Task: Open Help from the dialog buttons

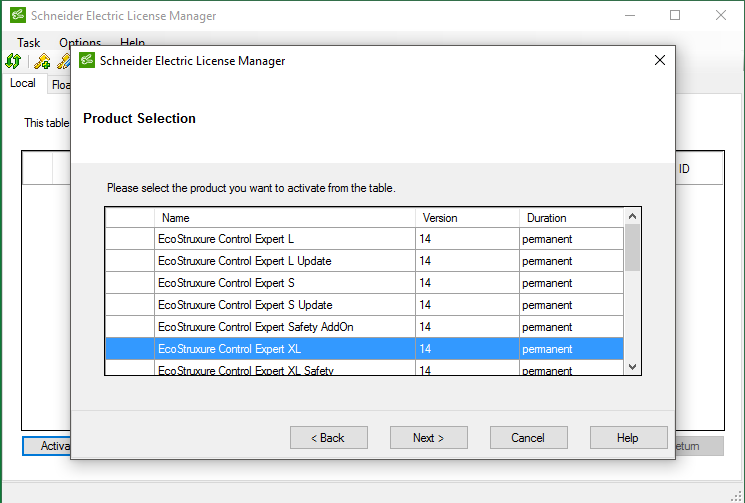Action: (x=629, y=437)
